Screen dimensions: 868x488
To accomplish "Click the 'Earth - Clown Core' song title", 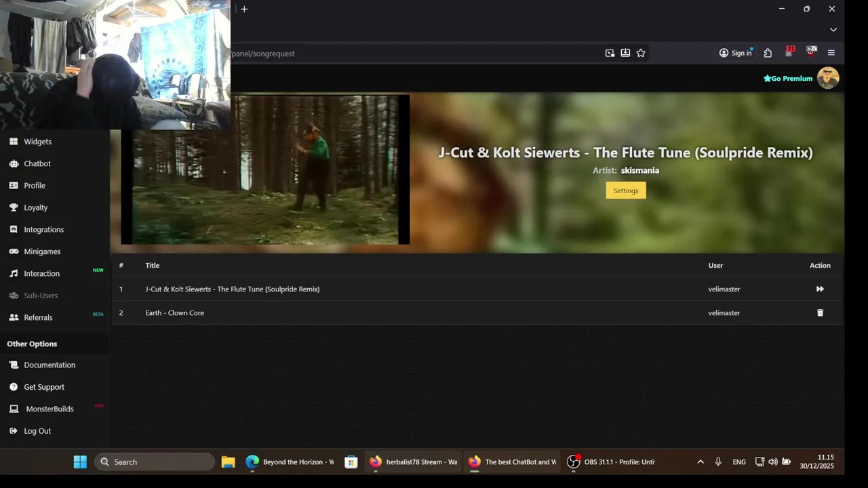I will tap(174, 312).
